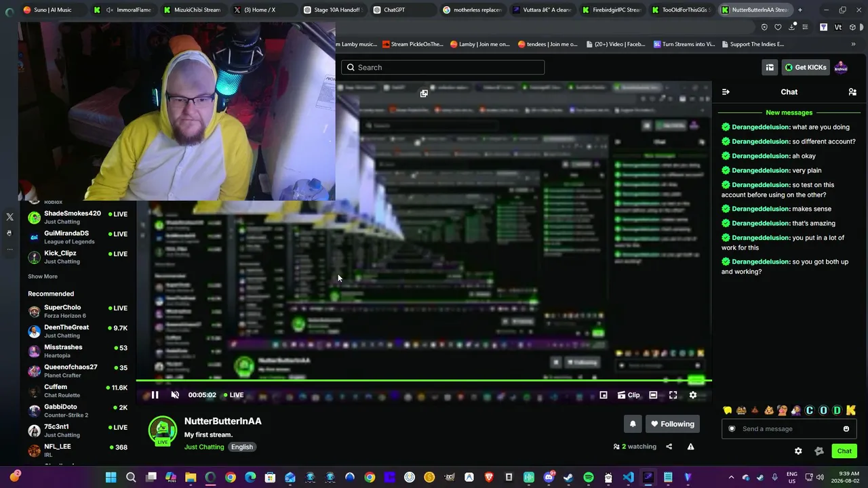Click the Kick search box
Viewport: 868px width, 488px height.
(443, 67)
